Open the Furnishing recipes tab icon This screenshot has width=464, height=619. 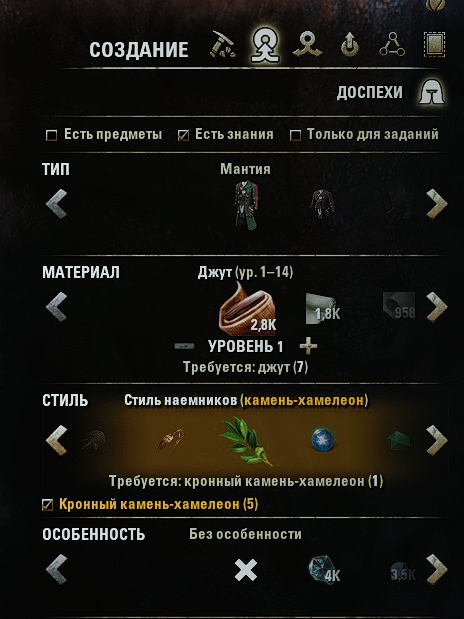click(434, 45)
